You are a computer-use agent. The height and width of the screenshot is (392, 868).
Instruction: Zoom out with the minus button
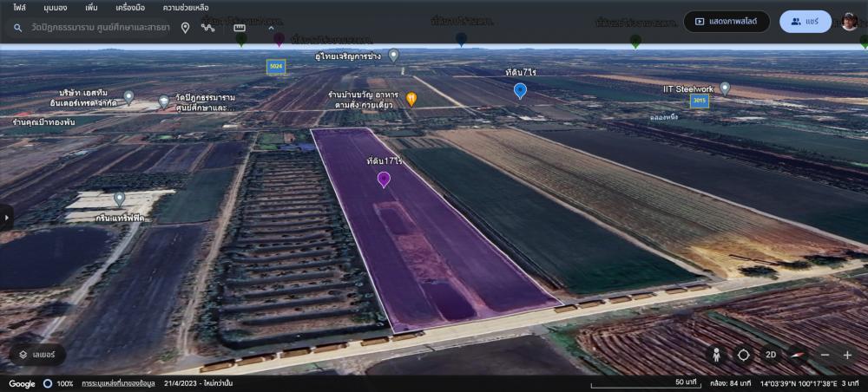(825, 355)
